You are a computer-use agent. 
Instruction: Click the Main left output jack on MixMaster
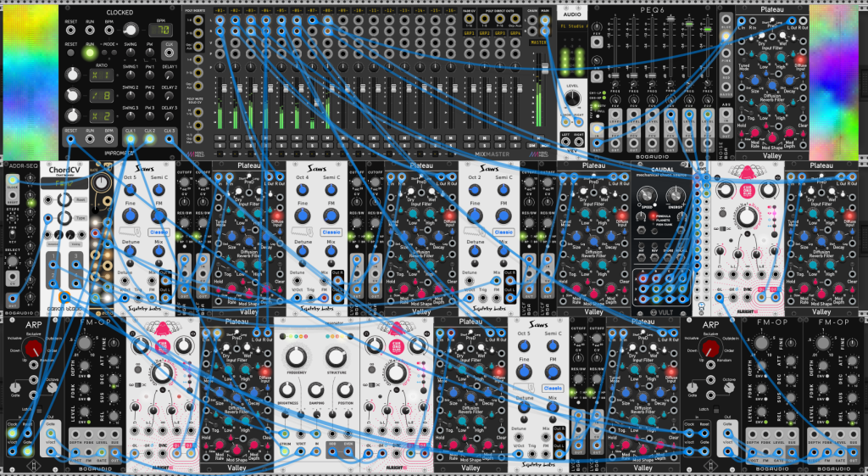[x=545, y=20]
